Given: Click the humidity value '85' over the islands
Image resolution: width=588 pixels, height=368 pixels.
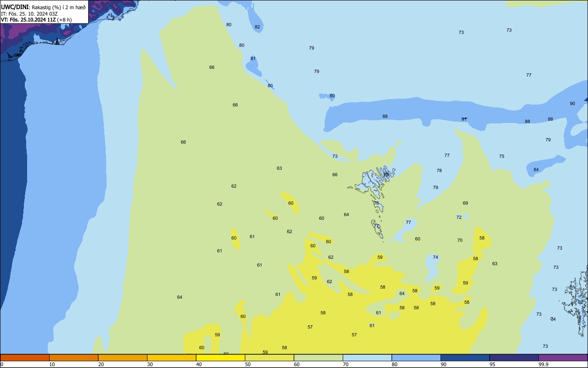Looking at the screenshot, I should 386,175.
